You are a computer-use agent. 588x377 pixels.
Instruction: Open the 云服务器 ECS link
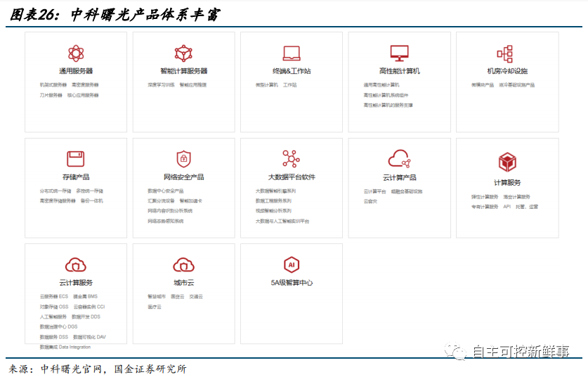[x=54, y=297]
